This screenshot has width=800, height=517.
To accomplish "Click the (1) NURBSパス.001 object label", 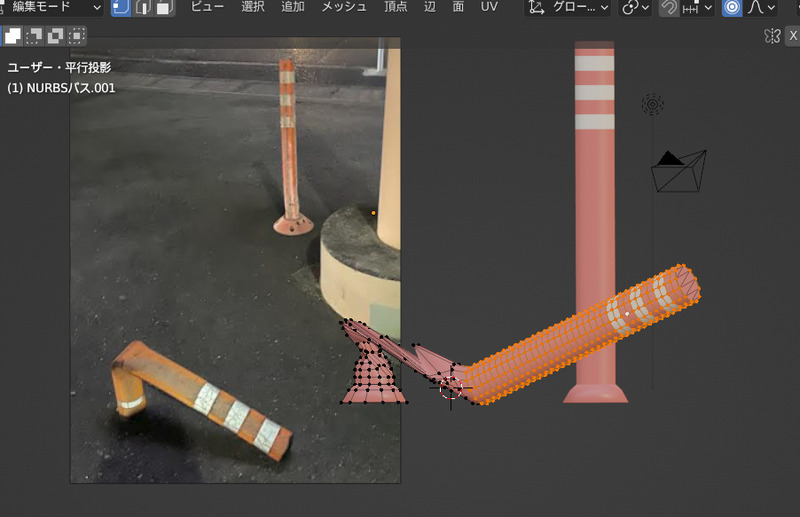I will pyautogui.click(x=61, y=88).
